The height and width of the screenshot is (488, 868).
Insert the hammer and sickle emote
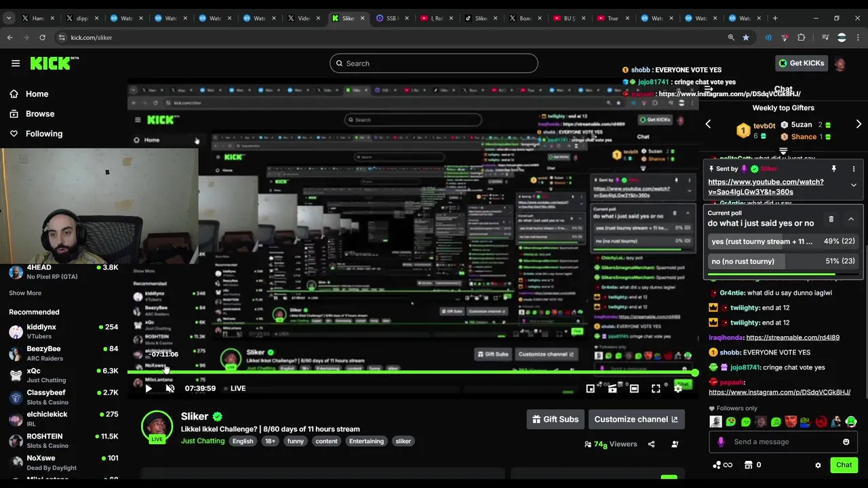(821, 422)
